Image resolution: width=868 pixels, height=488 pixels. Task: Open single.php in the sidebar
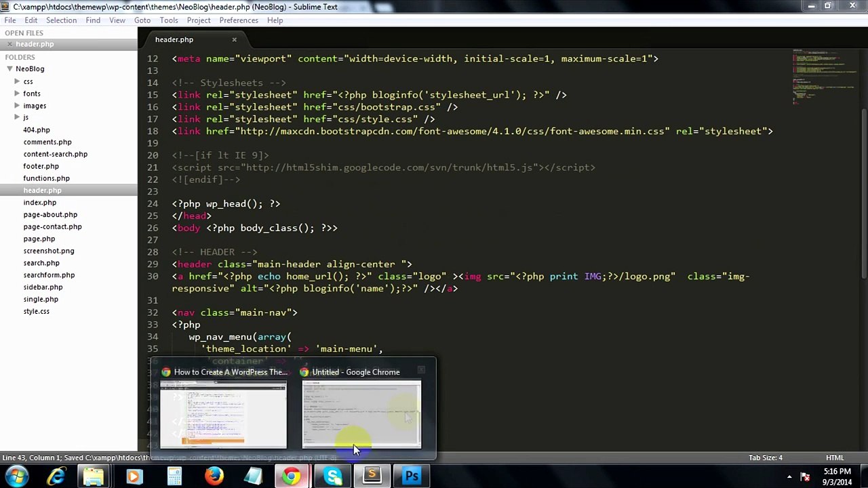[x=41, y=300]
